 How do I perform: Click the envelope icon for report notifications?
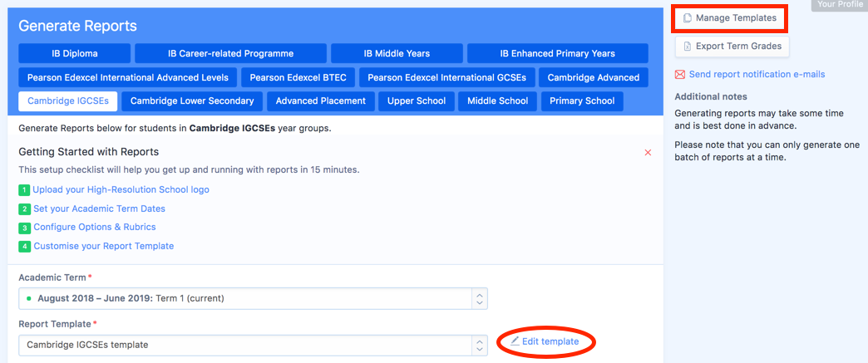680,74
